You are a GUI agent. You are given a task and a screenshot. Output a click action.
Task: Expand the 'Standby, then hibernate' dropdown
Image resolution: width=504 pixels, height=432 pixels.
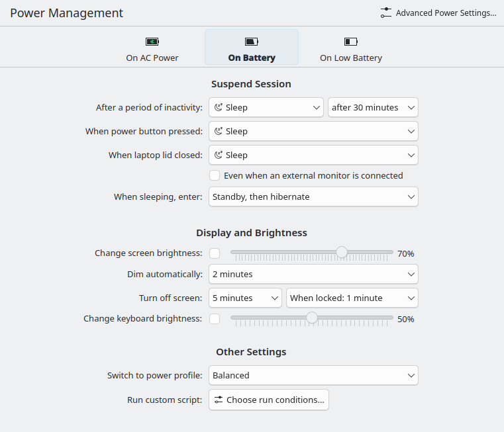click(x=313, y=196)
